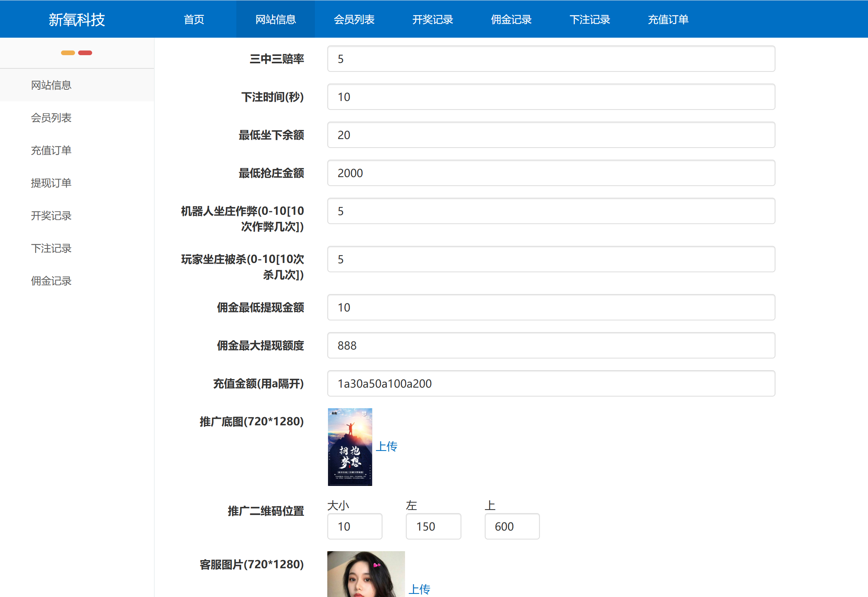Open 提现订单 in the left sidebar

[51, 183]
